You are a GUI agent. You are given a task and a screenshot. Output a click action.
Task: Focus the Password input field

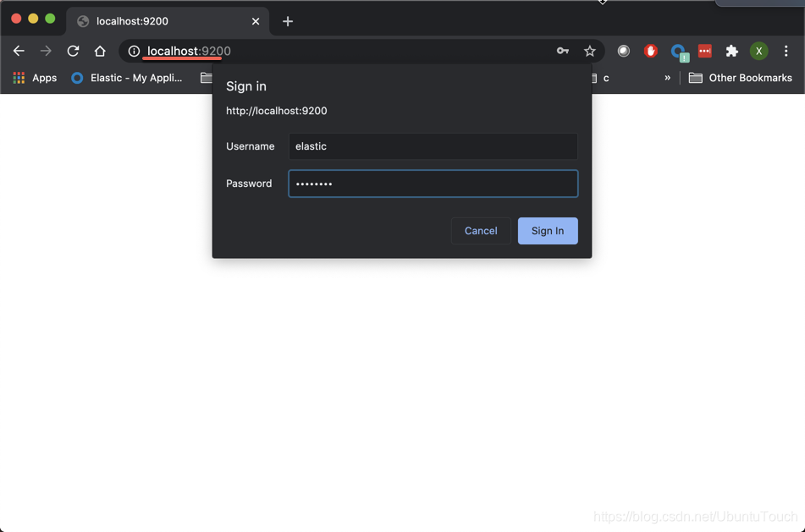pyautogui.click(x=433, y=184)
